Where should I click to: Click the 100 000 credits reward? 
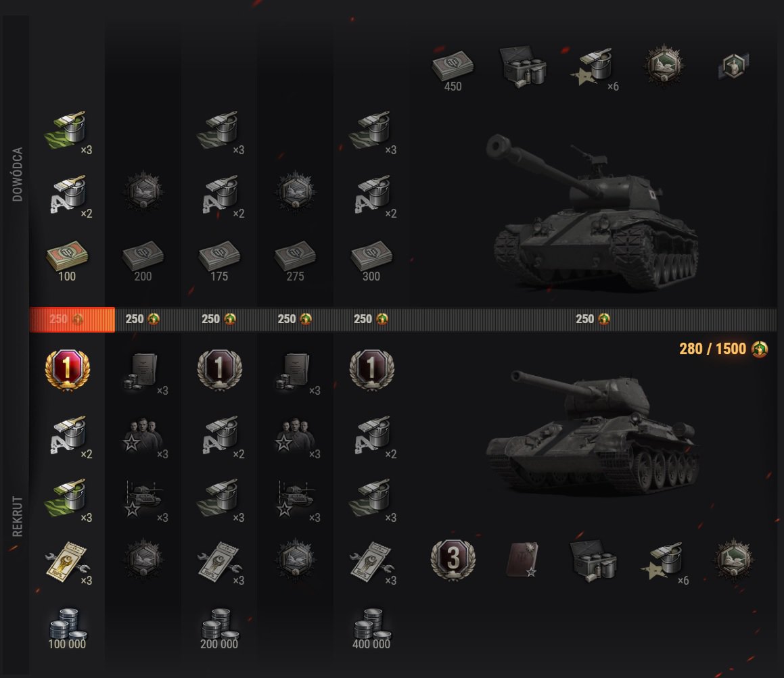[68, 629]
